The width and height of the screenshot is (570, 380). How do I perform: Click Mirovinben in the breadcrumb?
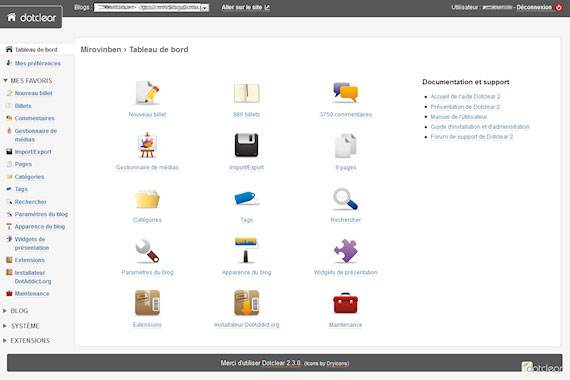(101, 49)
